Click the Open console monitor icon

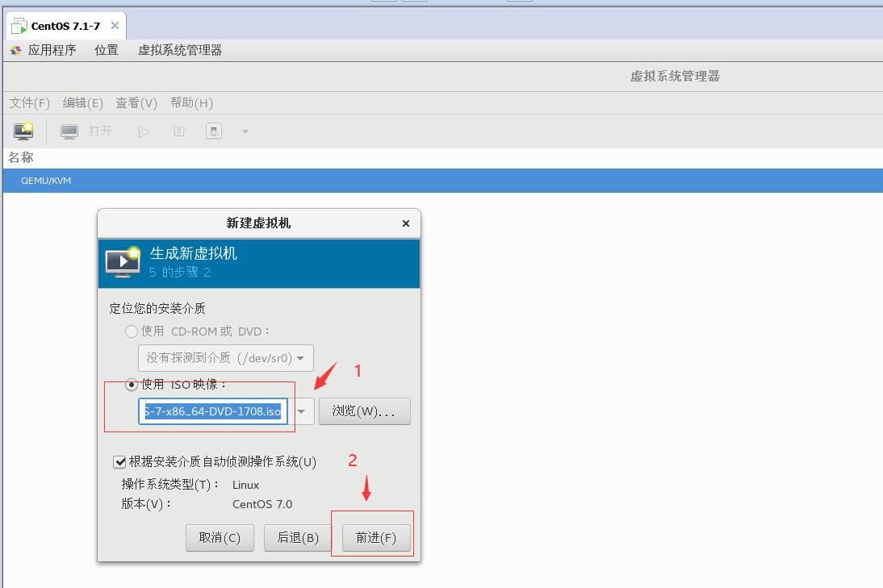(x=69, y=130)
